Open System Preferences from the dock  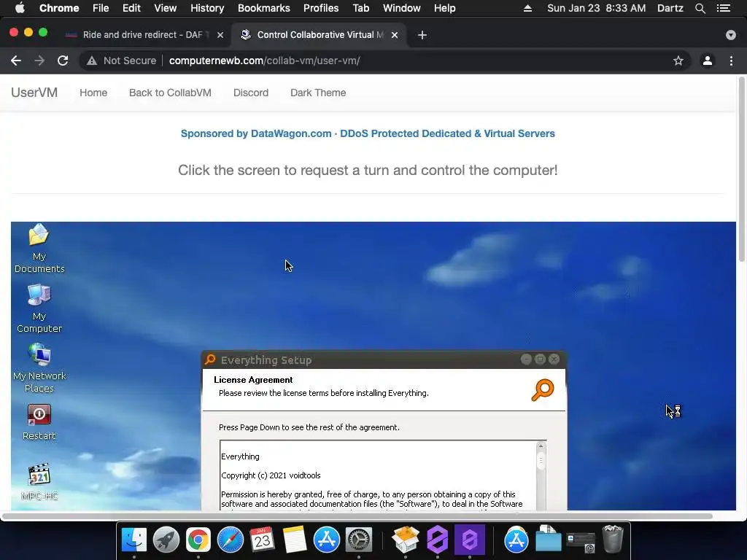(x=359, y=540)
